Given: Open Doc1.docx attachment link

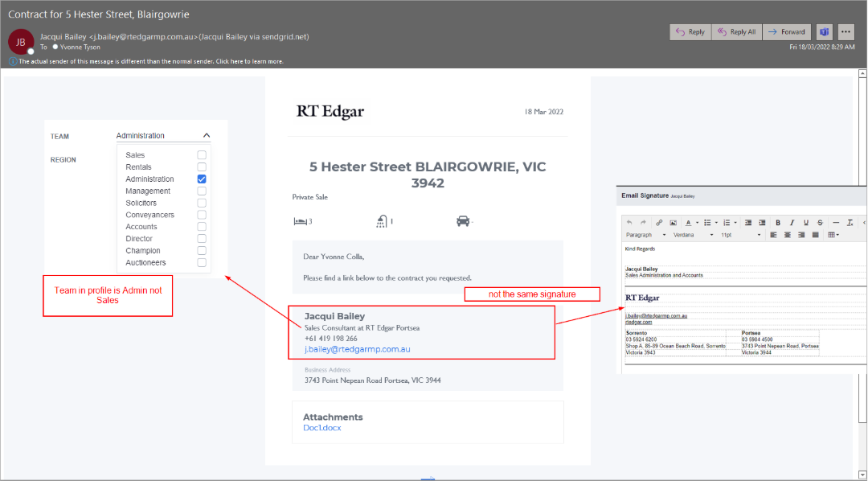Looking at the screenshot, I should pos(322,428).
